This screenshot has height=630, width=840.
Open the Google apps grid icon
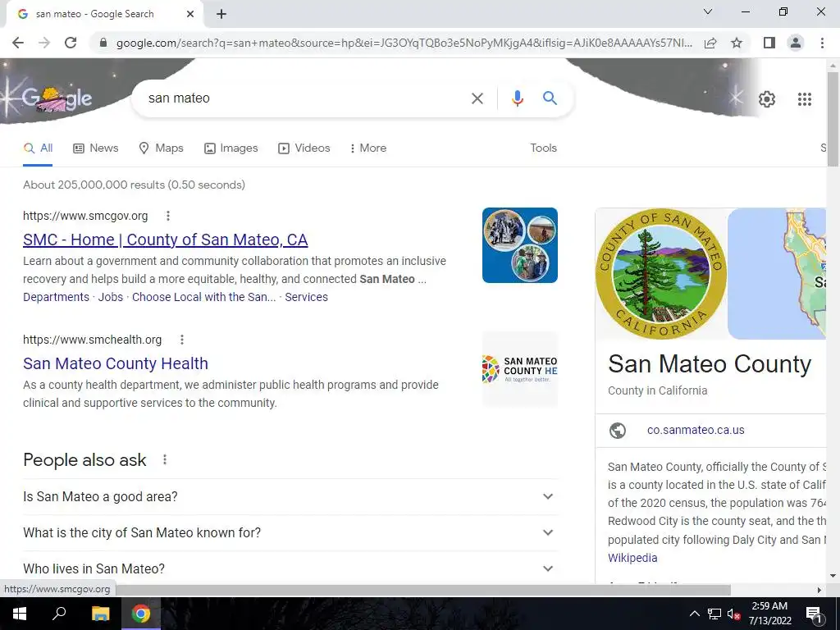[804, 99]
